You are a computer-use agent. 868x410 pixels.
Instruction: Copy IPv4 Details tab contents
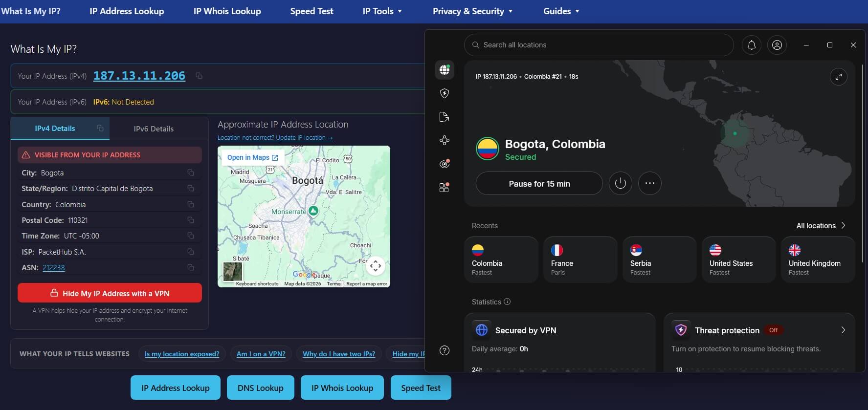pos(100,128)
